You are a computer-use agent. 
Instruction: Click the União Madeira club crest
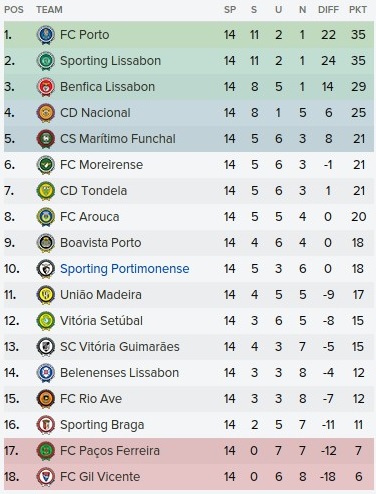[x=46, y=295]
